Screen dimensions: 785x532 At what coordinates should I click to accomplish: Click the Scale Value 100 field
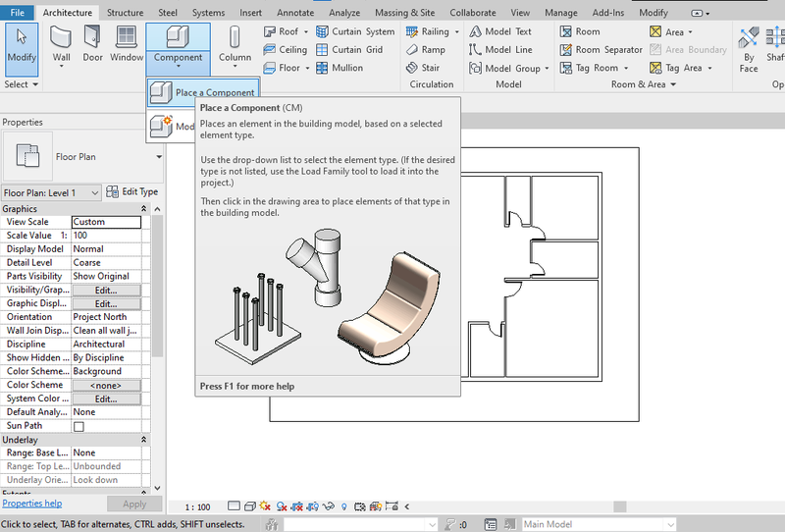pyautogui.click(x=106, y=236)
